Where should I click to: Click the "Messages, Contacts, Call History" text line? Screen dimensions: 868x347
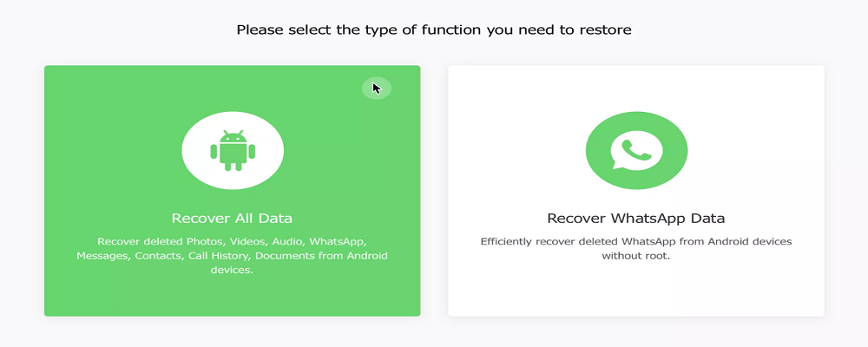tap(232, 256)
